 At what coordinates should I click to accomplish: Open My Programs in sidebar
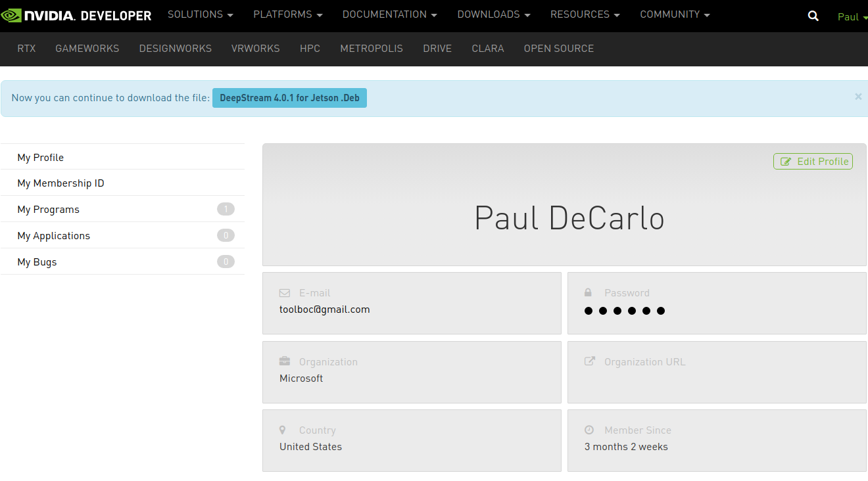tap(122, 209)
